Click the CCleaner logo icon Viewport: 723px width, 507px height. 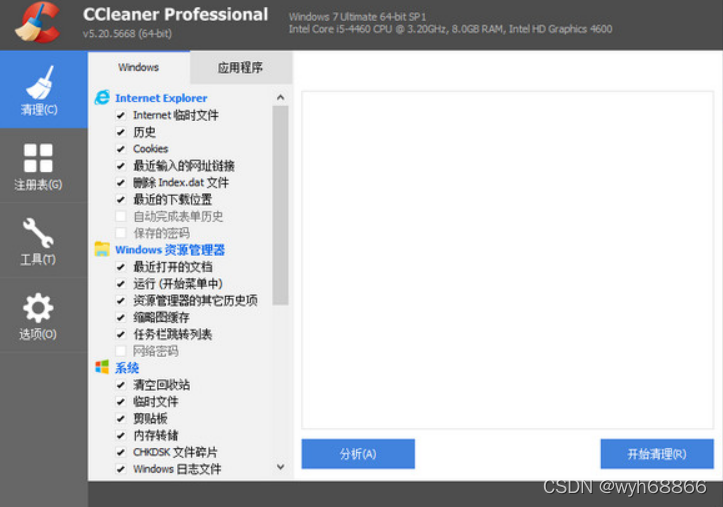[37, 23]
